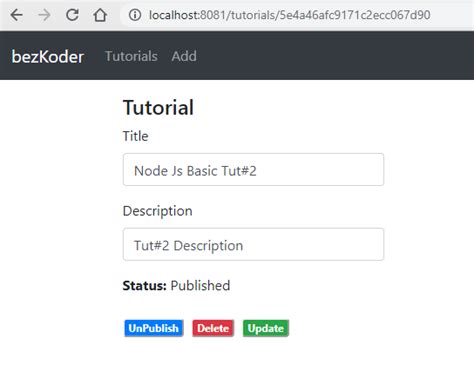
Task: Go back using the browser back arrow
Action: coord(17,15)
